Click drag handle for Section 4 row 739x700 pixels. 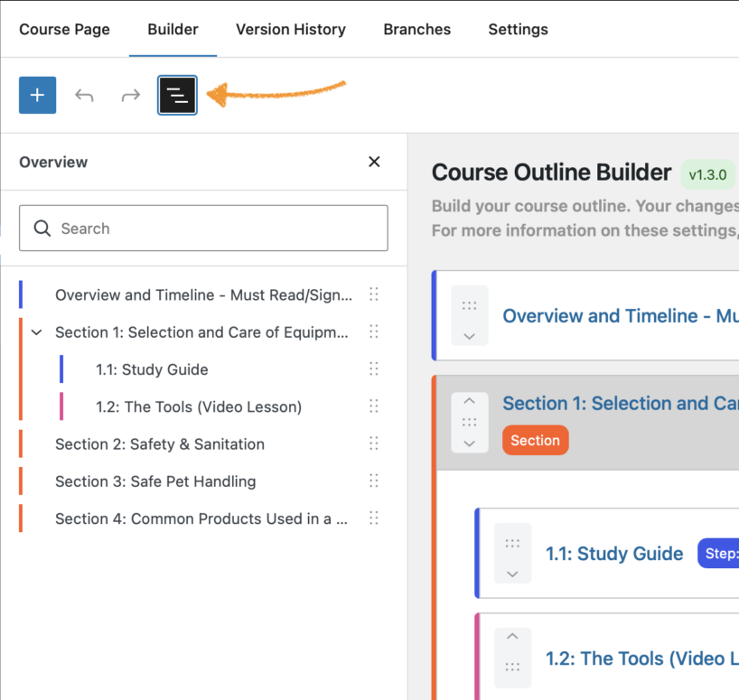[374, 518]
